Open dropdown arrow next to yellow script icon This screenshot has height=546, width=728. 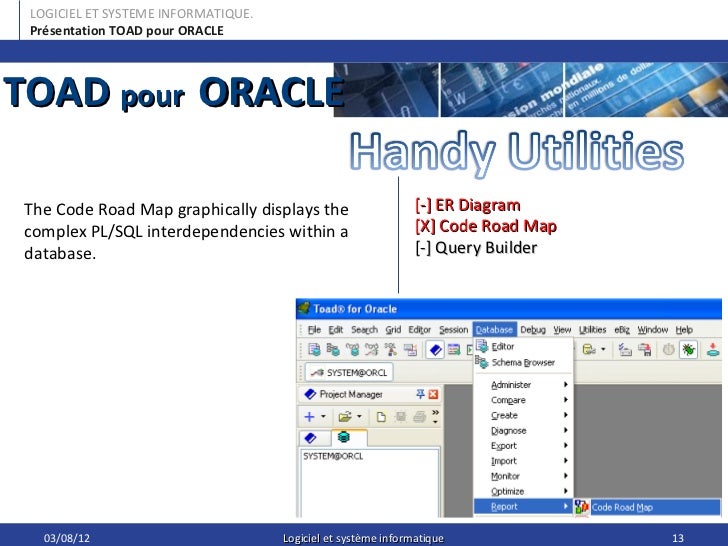pyautogui.click(x=603, y=349)
